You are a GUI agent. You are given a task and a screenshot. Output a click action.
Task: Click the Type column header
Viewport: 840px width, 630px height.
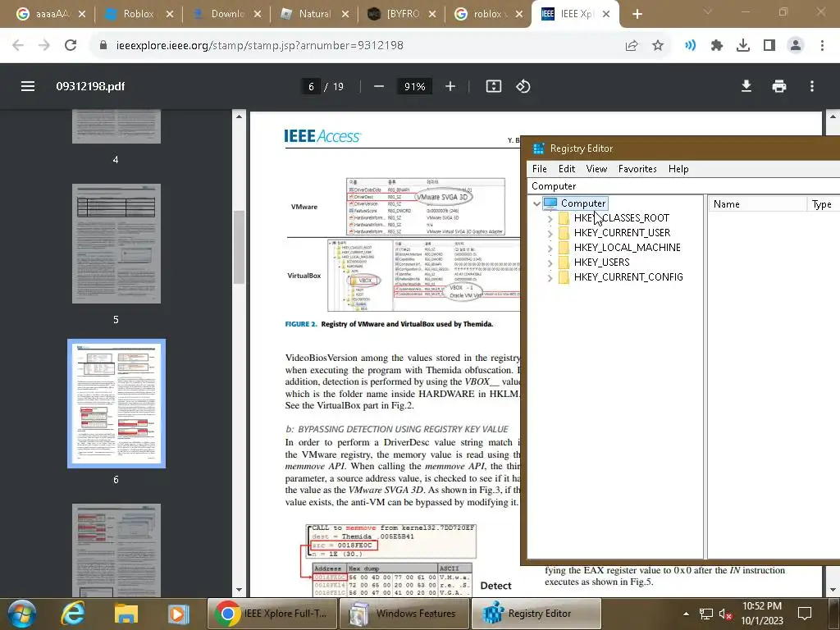pos(823,204)
